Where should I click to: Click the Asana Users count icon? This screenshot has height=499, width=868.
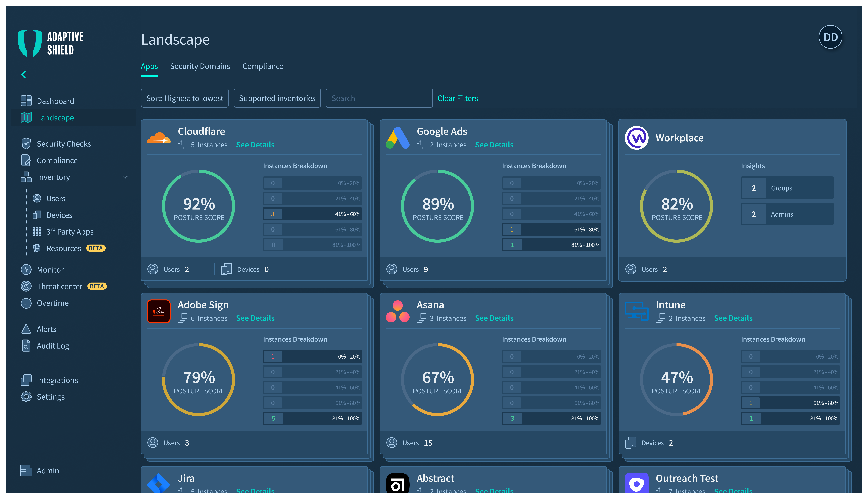tap(392, 443)
